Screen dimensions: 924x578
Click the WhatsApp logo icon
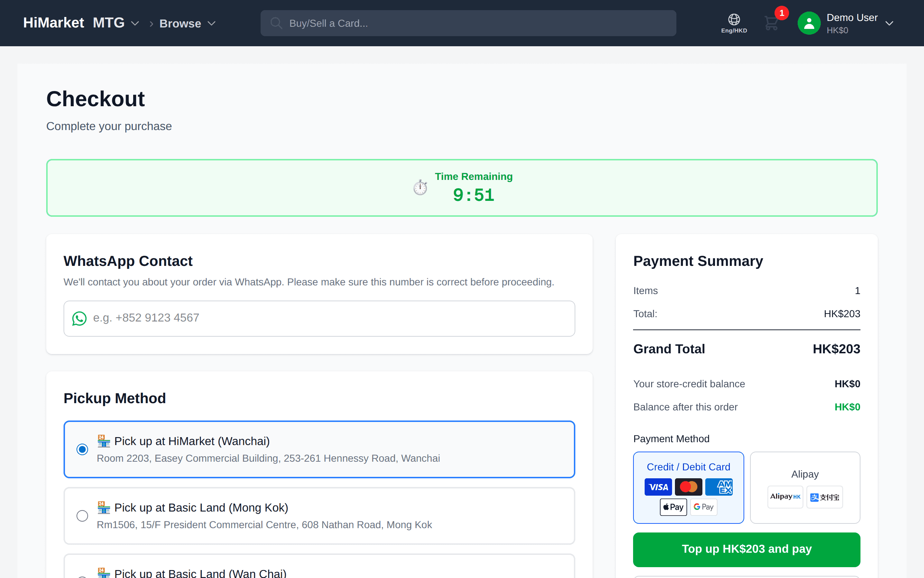point(79,318)
